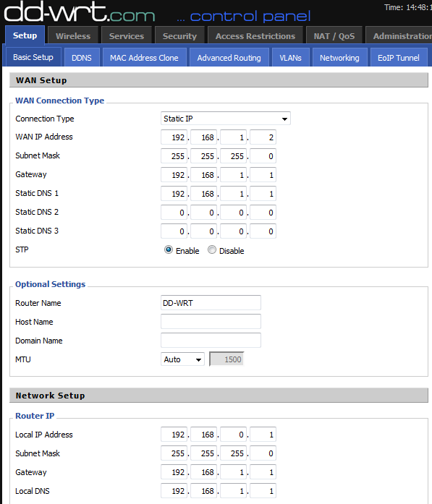
Task: Open the MAC Address Clone subtab
Action: click(x=144, y=58)
